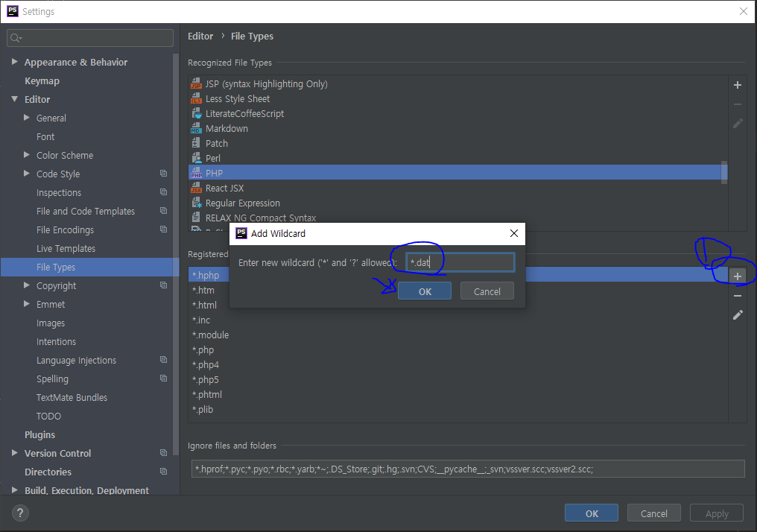Image resolution: width=757 pixels, height=532 pixels.
Task: Open the Live Templates settings page
Action: tap(66, 249)
